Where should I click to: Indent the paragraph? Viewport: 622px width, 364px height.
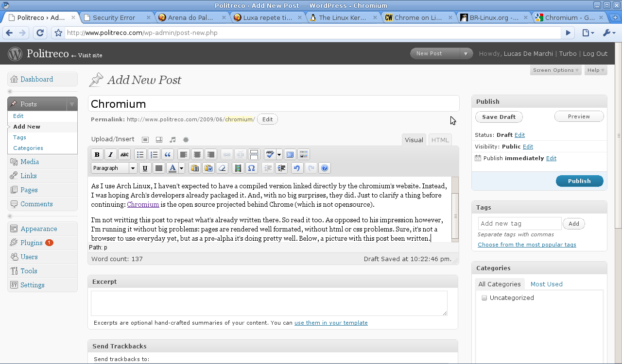pyautogui.click(x=281, y=168)
